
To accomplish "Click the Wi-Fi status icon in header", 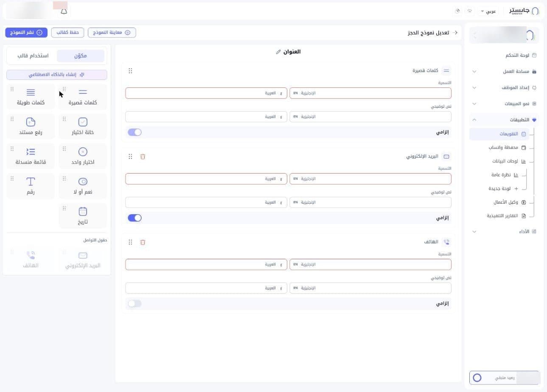I will [x=470, y=11].
